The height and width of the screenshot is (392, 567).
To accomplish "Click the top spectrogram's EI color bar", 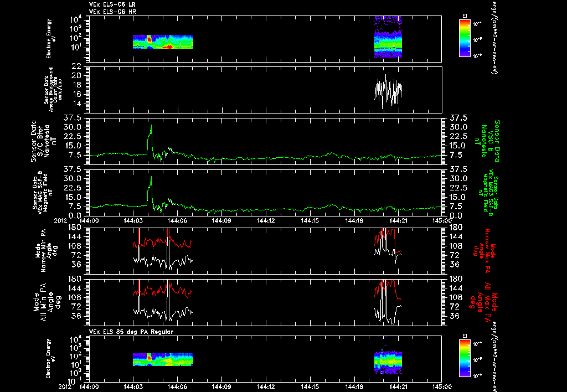I will coord(465,38).
